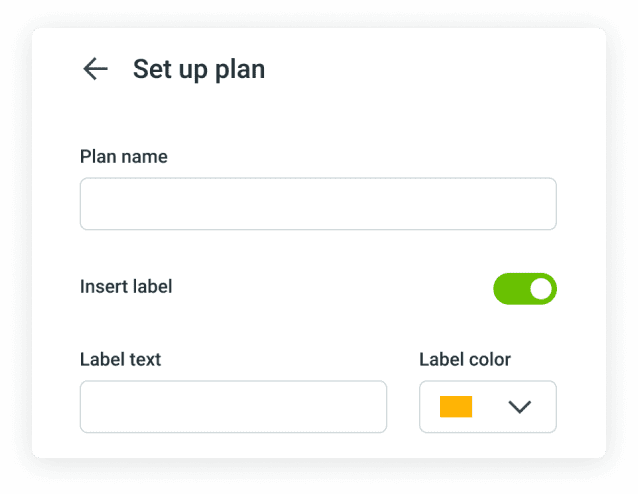Click the "Plan name" field label
This screenshot has width=638, height=494.
pos(124,157)
